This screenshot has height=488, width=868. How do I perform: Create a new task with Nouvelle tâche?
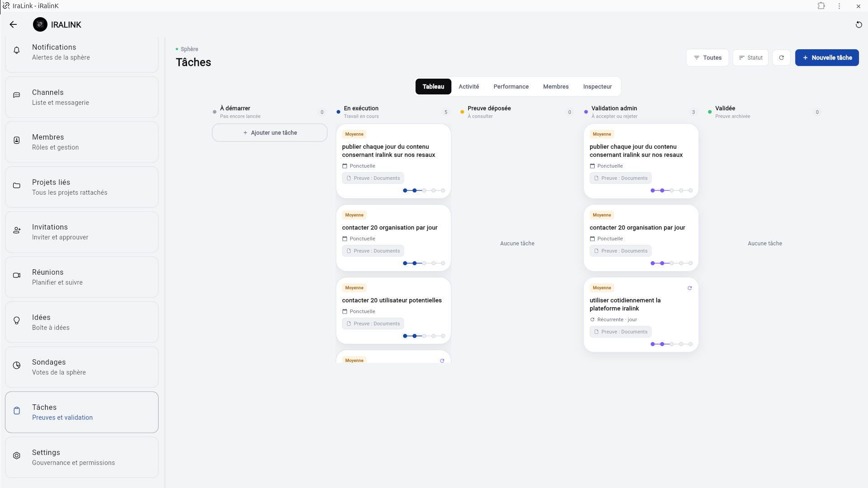coord(827,57)
